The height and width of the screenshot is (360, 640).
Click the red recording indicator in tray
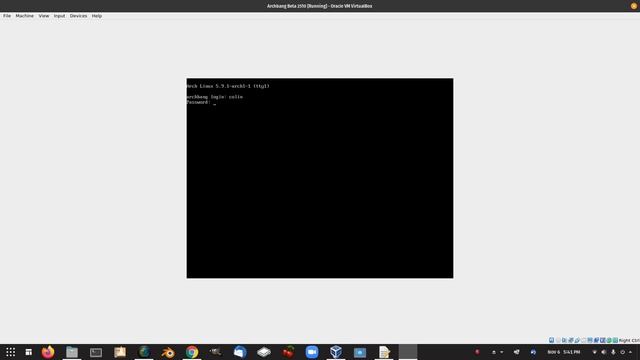point(477,352)
